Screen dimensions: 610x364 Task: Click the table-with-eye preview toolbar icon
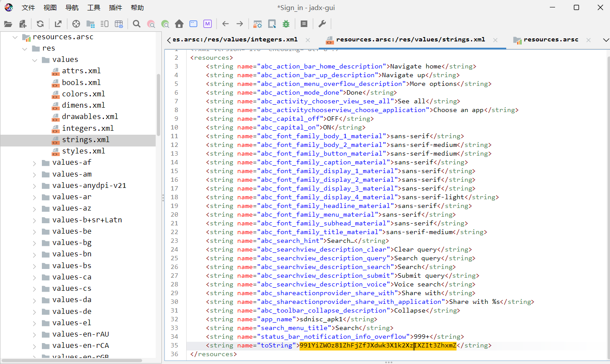(x=119, y=24)
